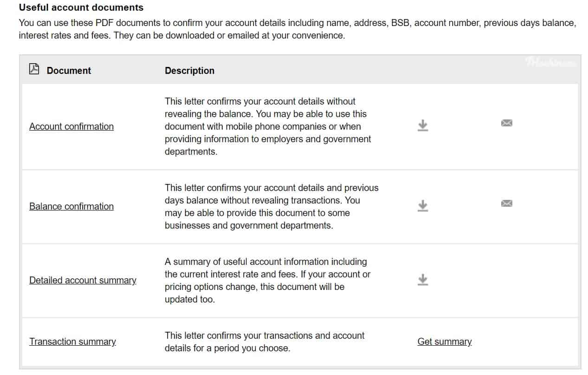Download the Account confirmation PDF

coord(422,125)
